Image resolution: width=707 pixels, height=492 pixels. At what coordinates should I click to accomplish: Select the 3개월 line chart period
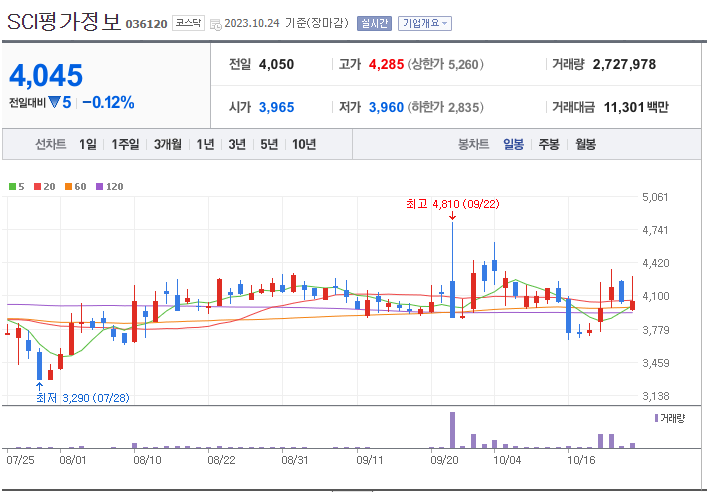[x=168, y=144]
